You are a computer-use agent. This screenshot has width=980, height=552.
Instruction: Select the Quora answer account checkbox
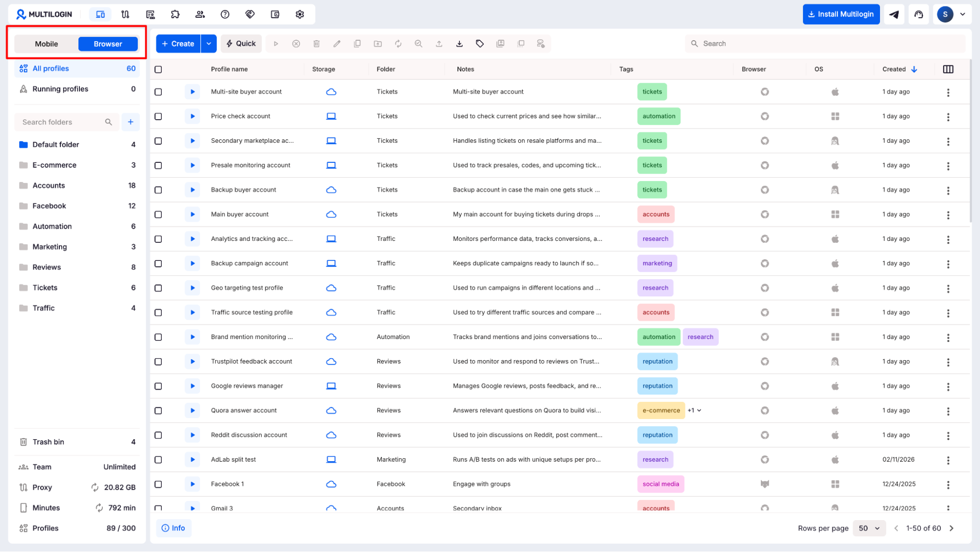click(x=158, y=411)
